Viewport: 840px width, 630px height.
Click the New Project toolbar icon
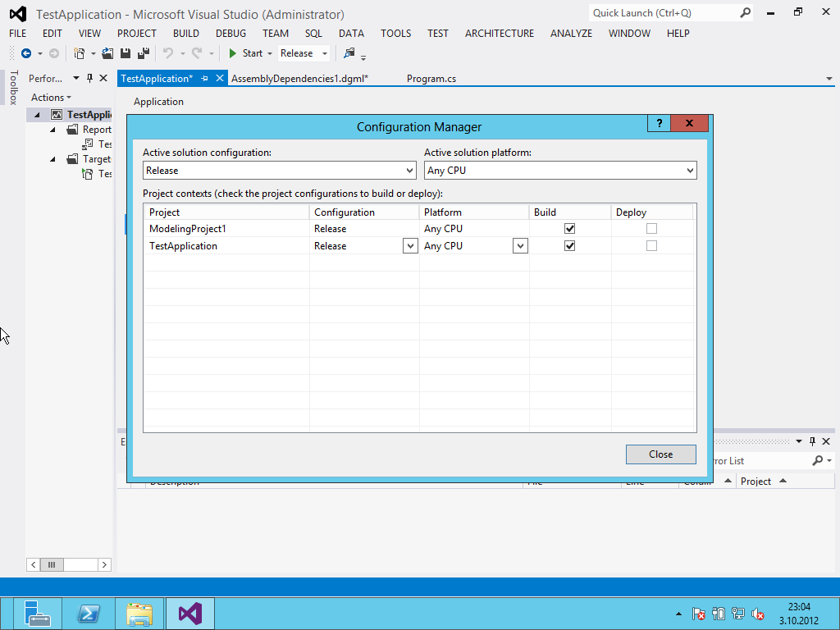point(80,53)
